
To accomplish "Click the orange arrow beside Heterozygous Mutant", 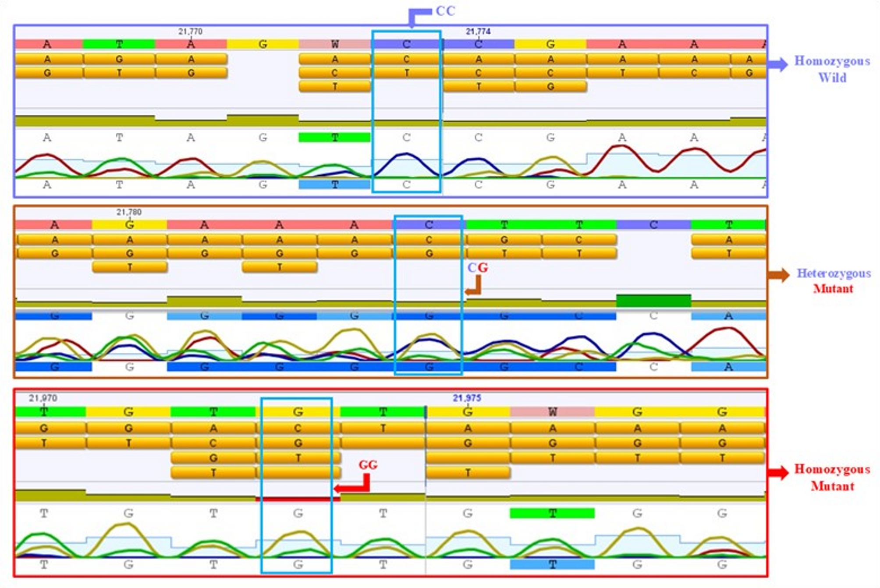I will point(778,275).
